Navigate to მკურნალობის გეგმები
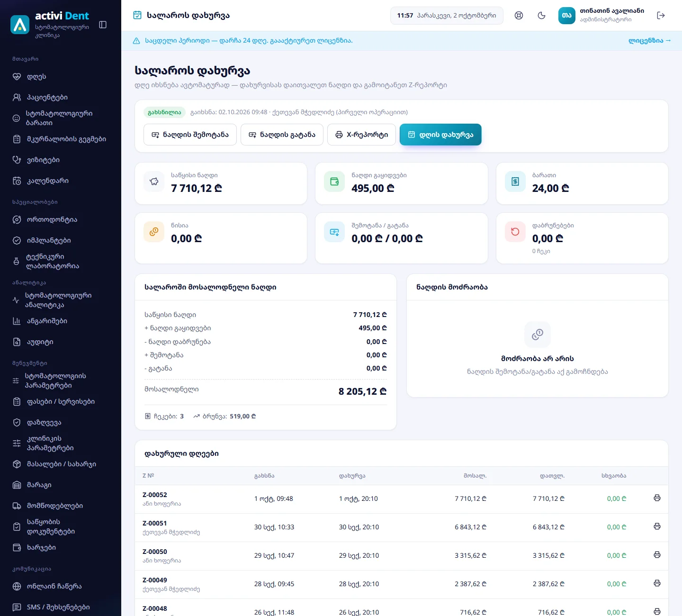 pos(61,139)
